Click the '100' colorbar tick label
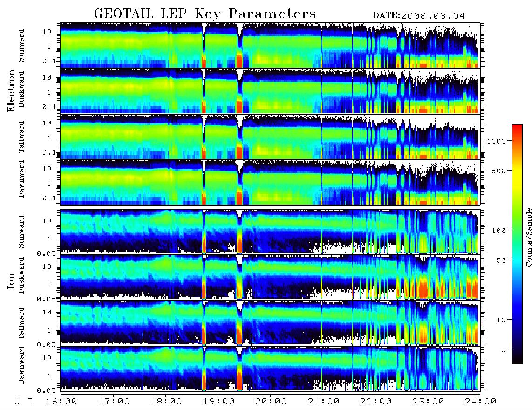532x410 pixels. pyautogui.click(x=499, y=231)
